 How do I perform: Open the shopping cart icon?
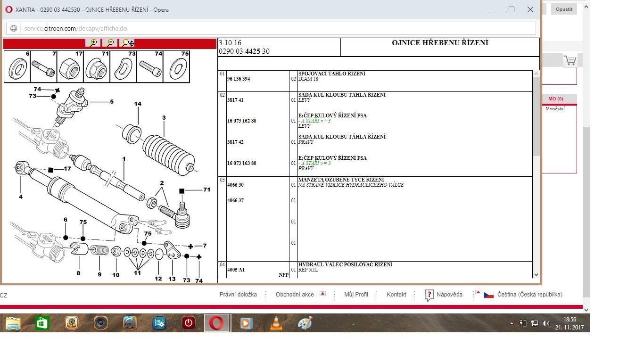click(x=570, y=60)
